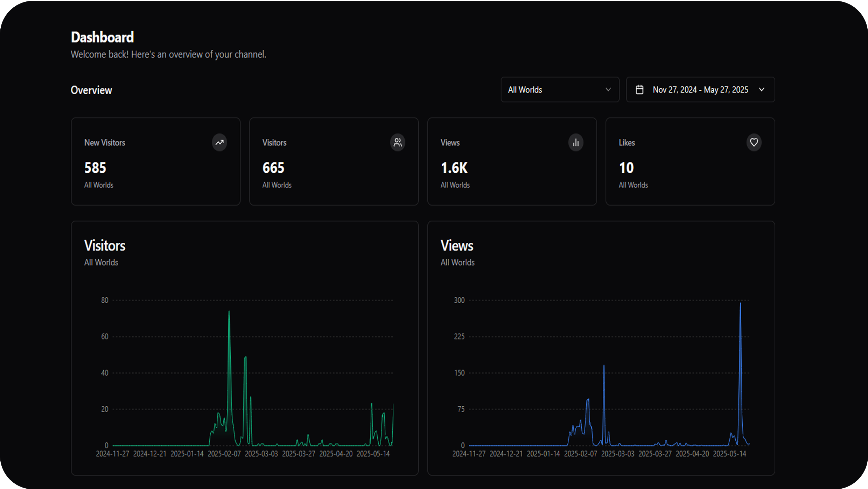Select the Visitors 665 card
Viewport: 868px width, 489px height.
pos(334,161)
